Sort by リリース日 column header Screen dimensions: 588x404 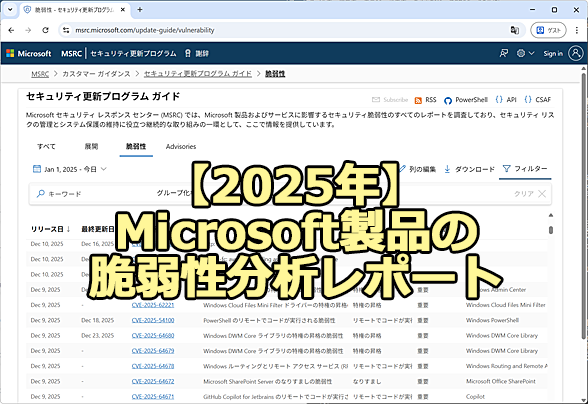(x=50, y=229)
